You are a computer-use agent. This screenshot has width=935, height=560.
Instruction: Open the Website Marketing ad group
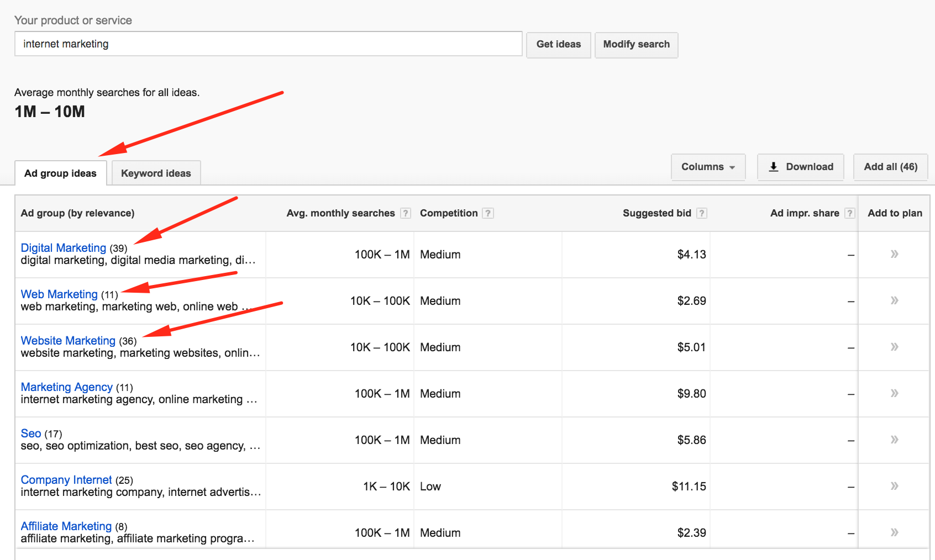pos(68,341)
